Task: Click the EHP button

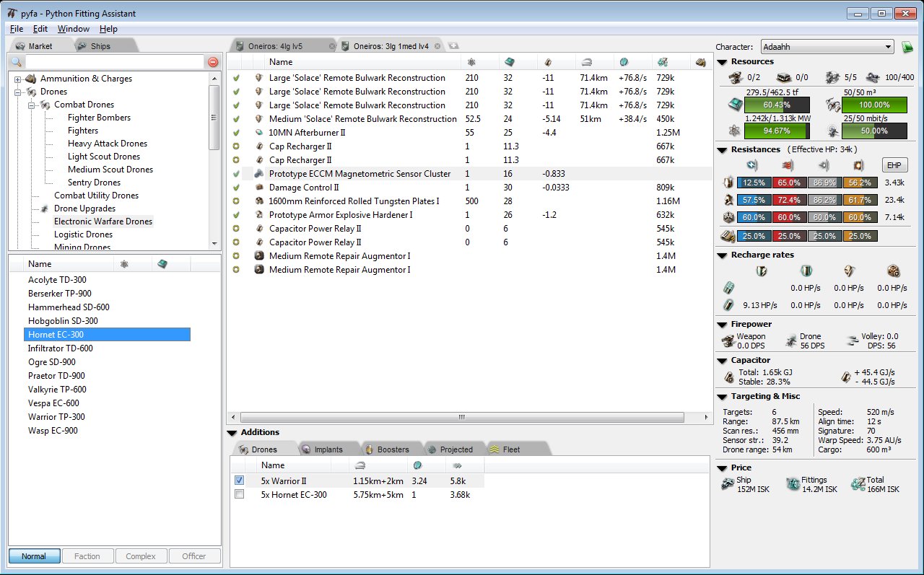Action: (894, 164)
